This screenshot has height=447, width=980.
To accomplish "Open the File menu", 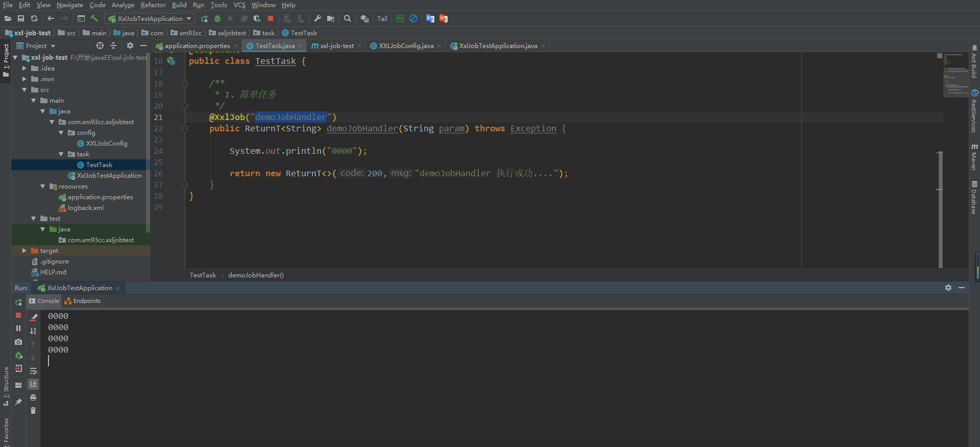I will [8, 5].
